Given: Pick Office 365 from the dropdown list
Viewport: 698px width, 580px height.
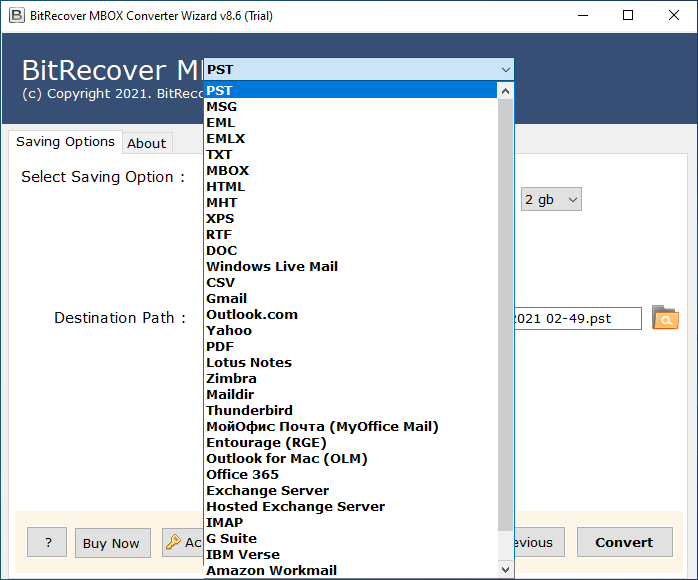Looking at the screenshot, I should (242, 474).
